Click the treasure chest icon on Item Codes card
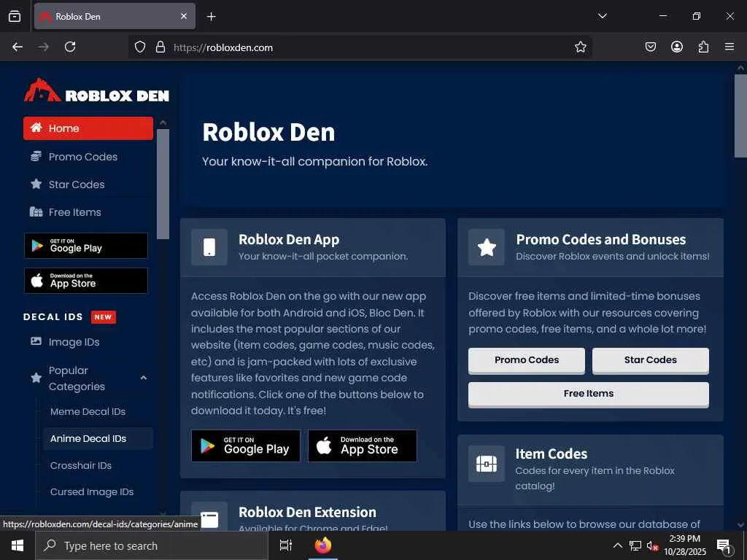Screen dimensions: 747x560 pyautogui.click(x=487, y=463)
